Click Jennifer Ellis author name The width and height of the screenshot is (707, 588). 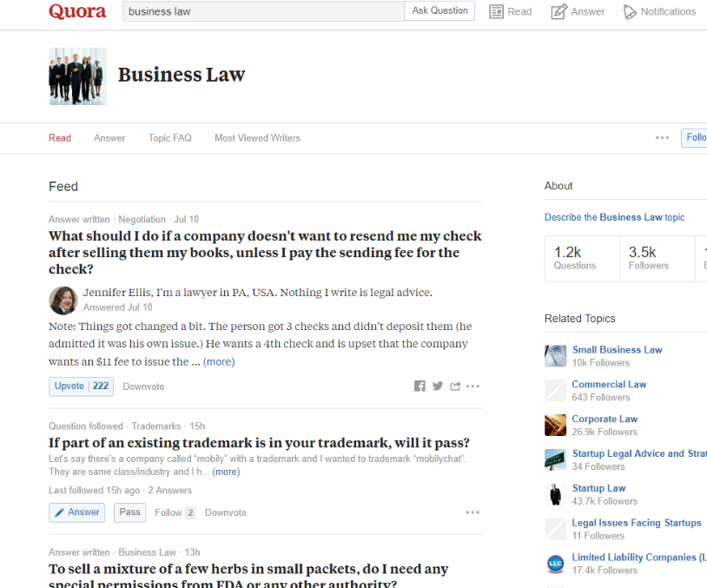coord(116,293)
